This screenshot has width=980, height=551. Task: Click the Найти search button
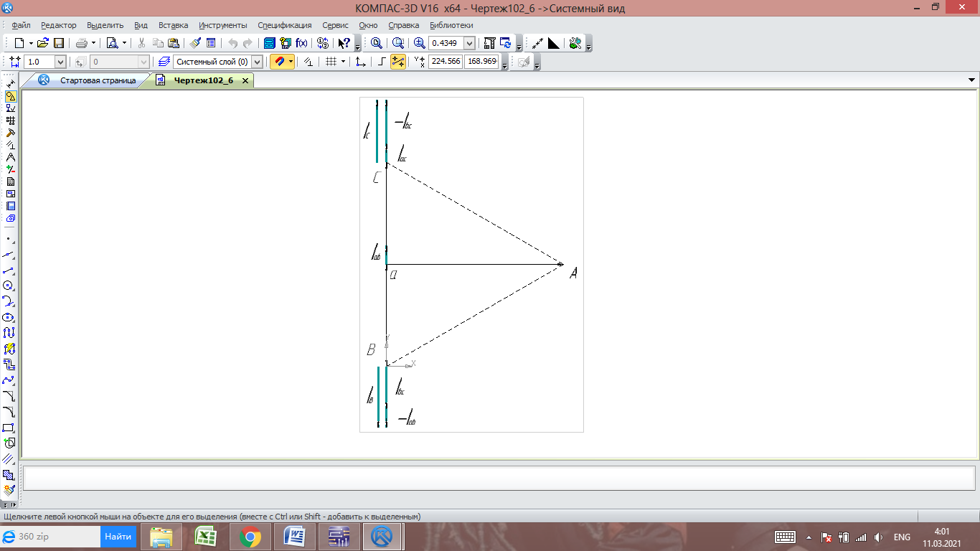pyautogui.click(x=118, y=537)
